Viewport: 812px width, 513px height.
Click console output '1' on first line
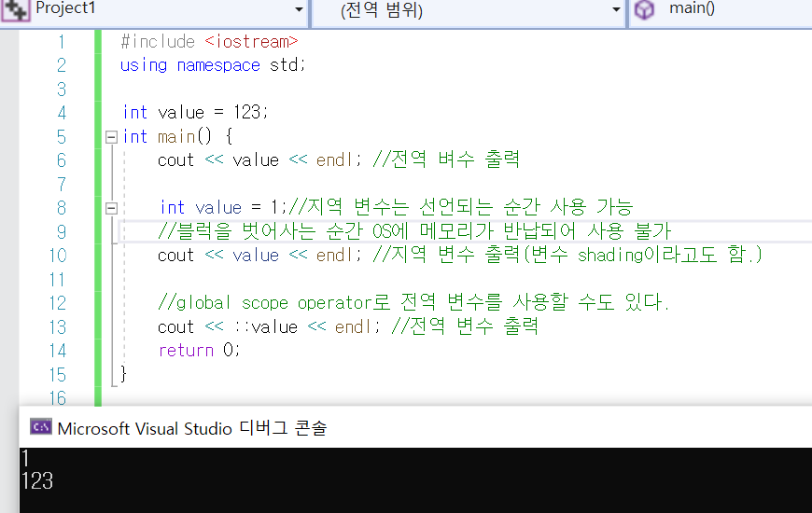click(x=25, y=459)
